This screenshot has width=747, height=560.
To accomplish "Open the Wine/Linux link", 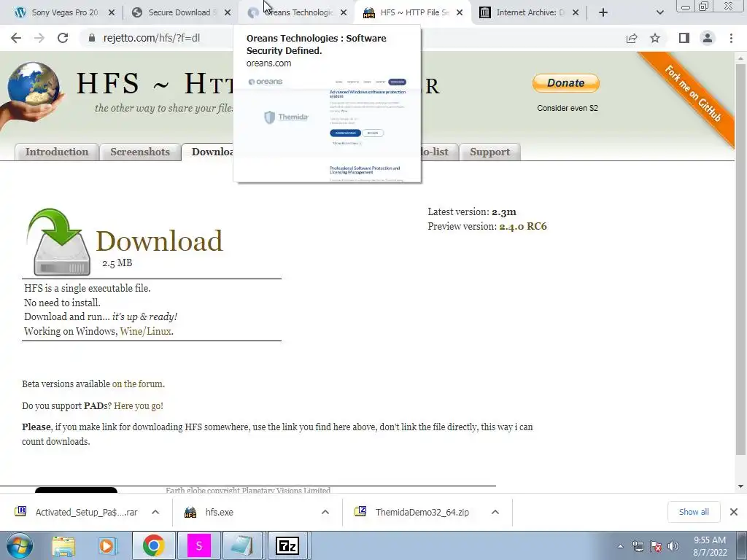I will tap(145, 332).
